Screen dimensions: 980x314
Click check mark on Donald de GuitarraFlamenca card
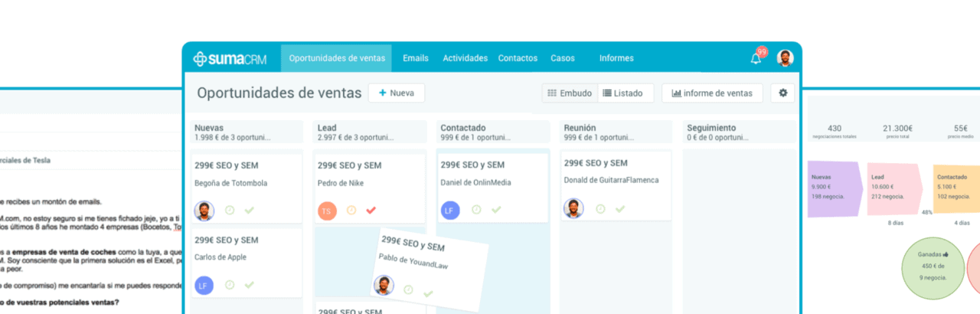(619, 208)
